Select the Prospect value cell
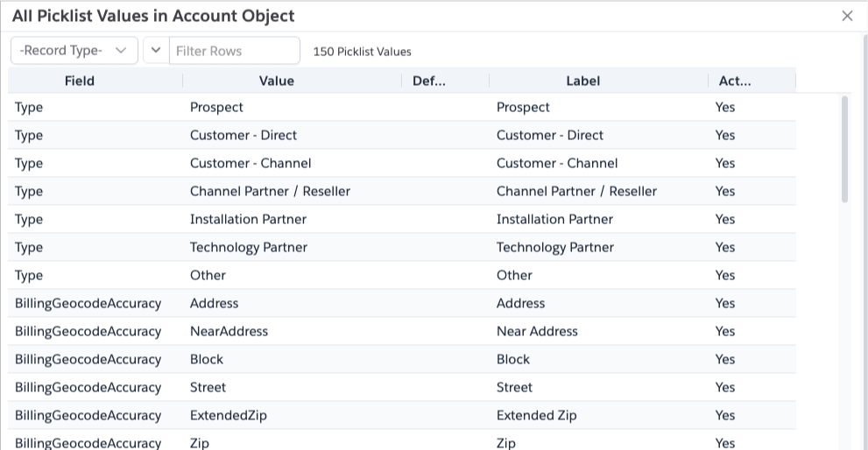Screen dimensions: 868x450 (217, 107)
